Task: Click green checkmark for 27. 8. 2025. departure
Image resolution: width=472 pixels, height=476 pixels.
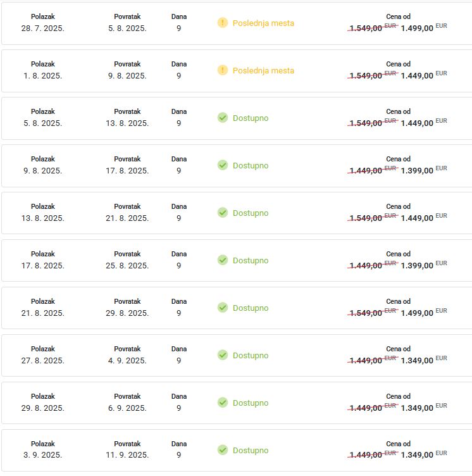Action: point(223,355)
